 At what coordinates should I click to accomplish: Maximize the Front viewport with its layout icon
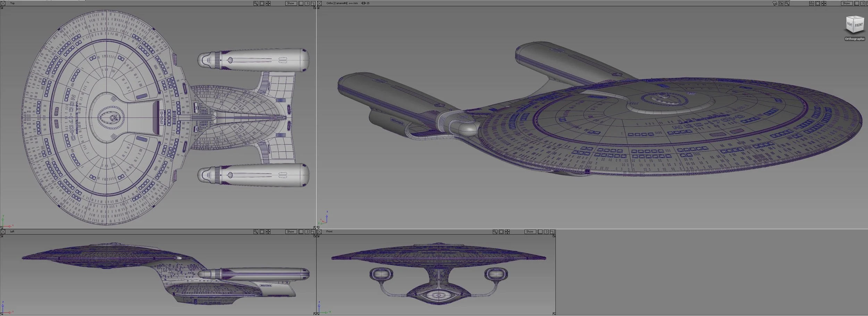[x=552, y=232]
